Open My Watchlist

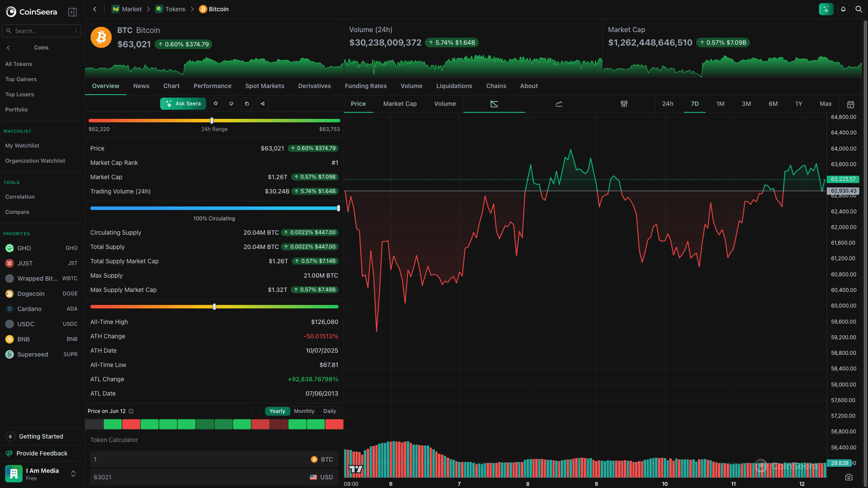click(x=22, y=146)
